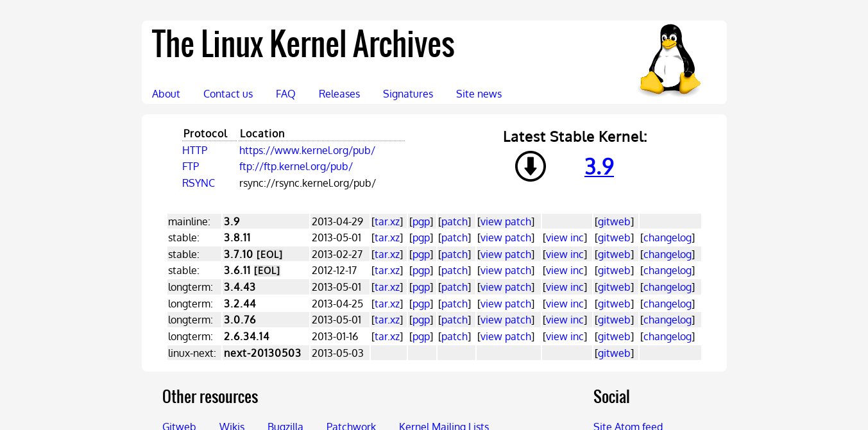Download tar.xz for 3.6.11 EOL
Screen dimensions: 868x430
point(387,270)
